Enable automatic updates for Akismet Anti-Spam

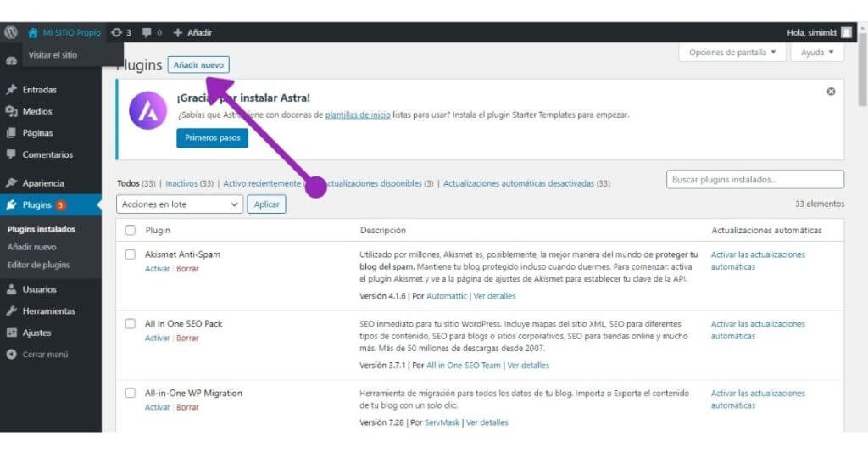(758, 260)
